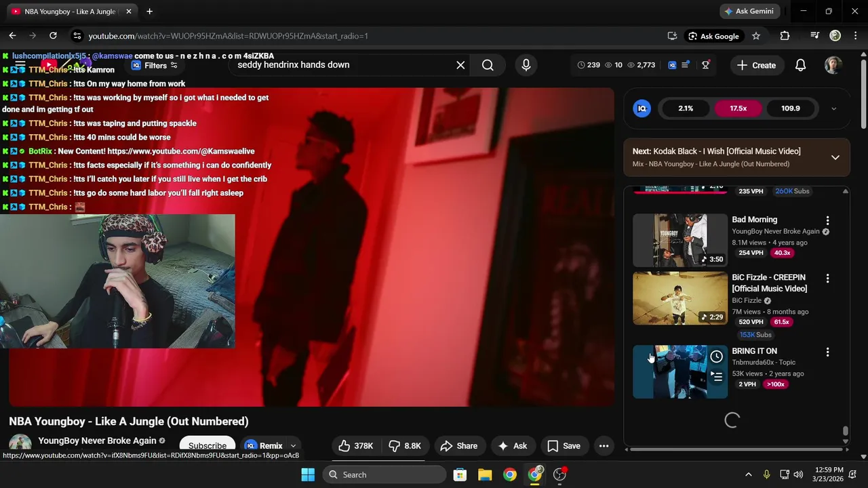Image resolution: width=868 pixels, height=488 pixels.
Task: Reload the YouTube page
Action: click(53, 36)
